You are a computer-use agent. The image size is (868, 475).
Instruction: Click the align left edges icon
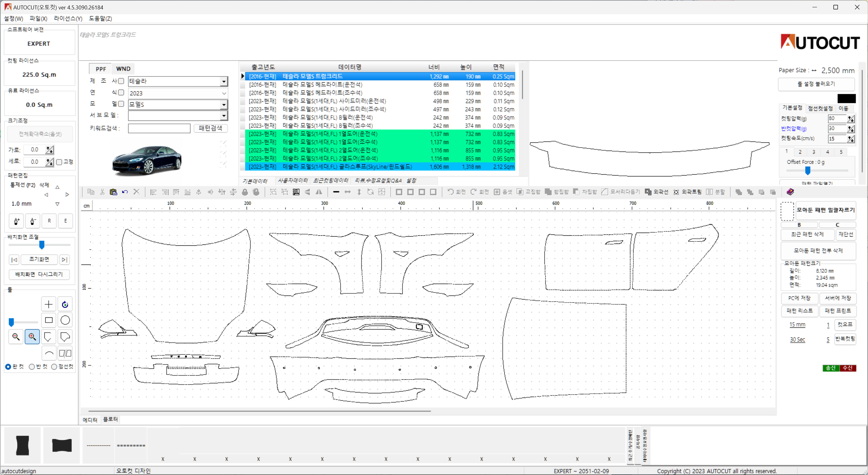tap(153, 192)
